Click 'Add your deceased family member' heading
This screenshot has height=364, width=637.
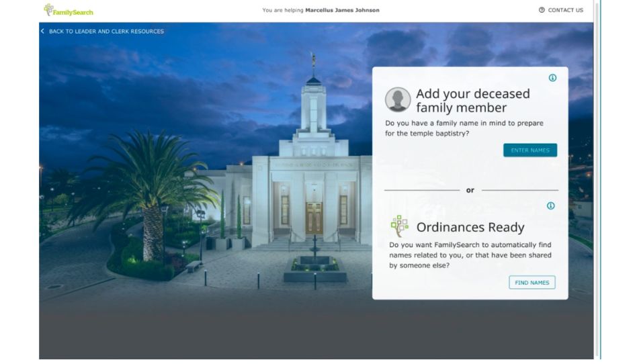pos(473,101)
